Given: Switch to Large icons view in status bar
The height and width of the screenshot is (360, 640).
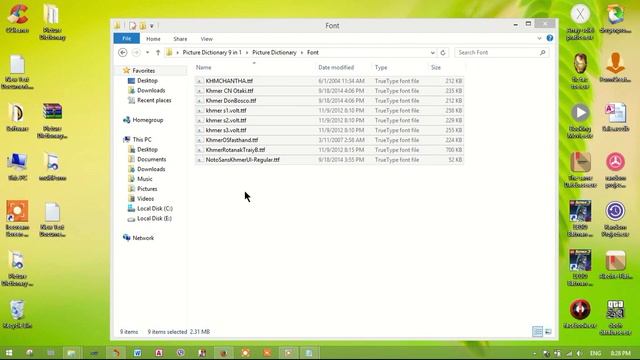Looking at the screenshot, I should 548,331.
